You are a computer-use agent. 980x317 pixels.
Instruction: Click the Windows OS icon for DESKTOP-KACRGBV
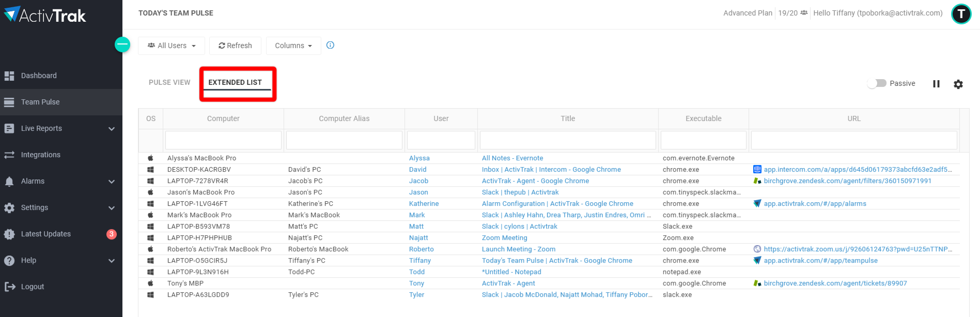[151, 170]
